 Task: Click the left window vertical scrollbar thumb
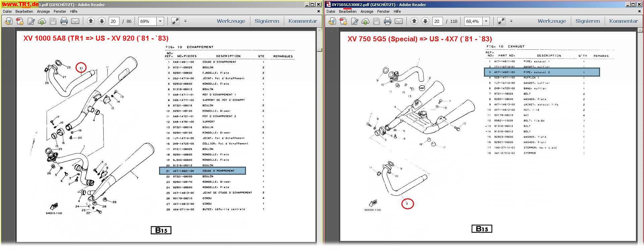[x=319, y=50]
